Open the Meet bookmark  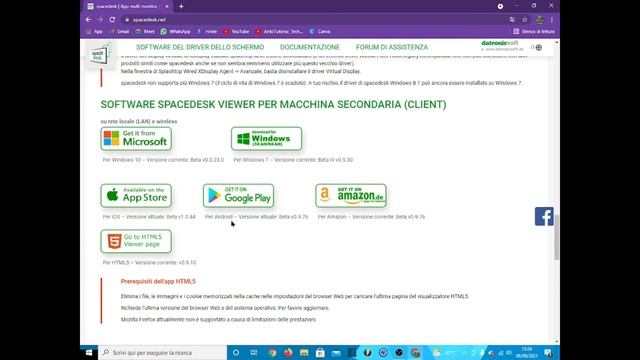click(145, 31)
